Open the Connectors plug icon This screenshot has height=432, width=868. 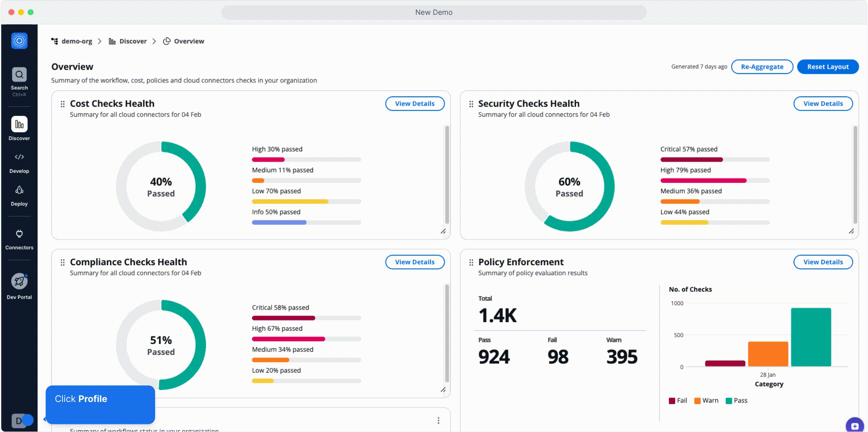click(19, 234)
